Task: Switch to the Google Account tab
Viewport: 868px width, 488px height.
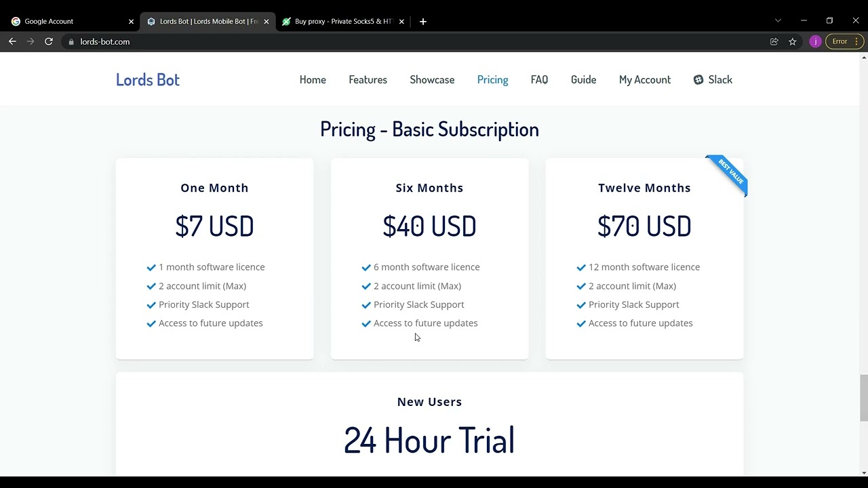Action: [x=71, y=22]
